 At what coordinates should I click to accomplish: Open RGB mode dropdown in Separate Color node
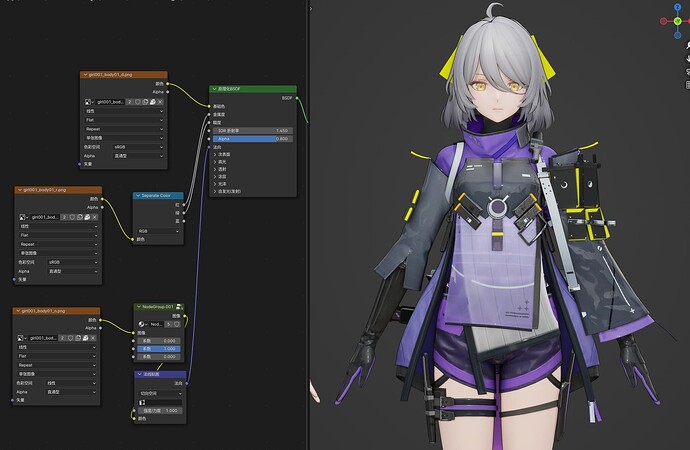coord(159,230)
